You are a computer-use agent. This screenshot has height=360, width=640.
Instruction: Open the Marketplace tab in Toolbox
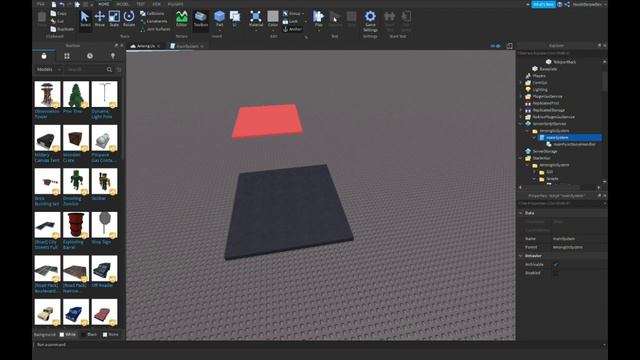[x=44, y=56]
